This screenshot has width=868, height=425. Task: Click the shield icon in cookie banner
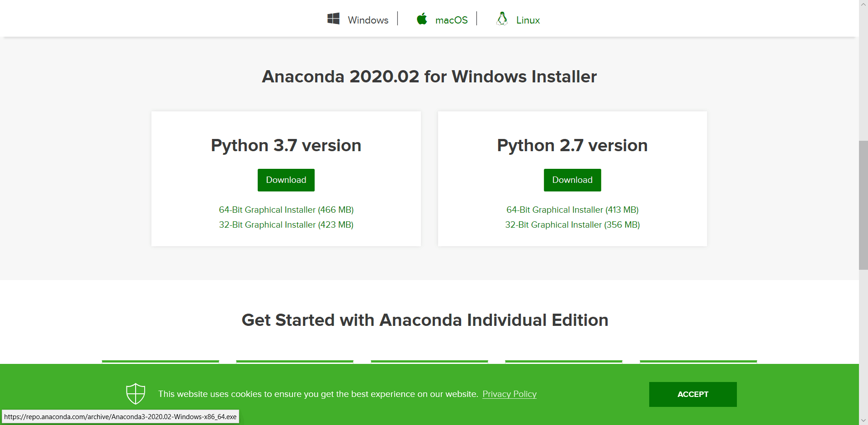pos(136,394)
